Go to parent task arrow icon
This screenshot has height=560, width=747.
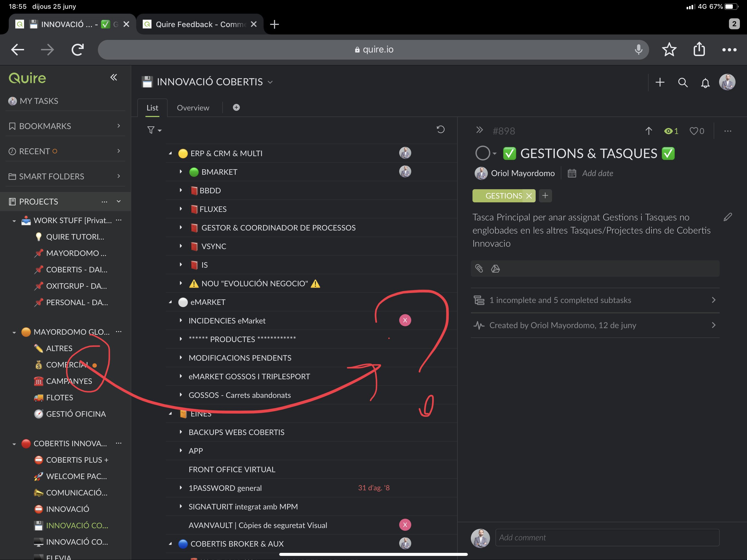649,131
